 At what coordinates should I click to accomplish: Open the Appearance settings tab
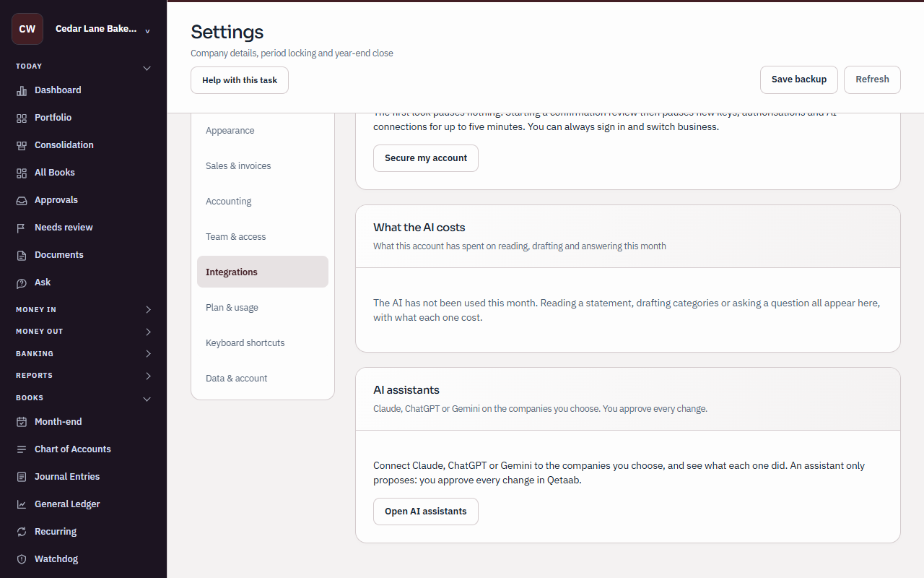pos(263,131)
